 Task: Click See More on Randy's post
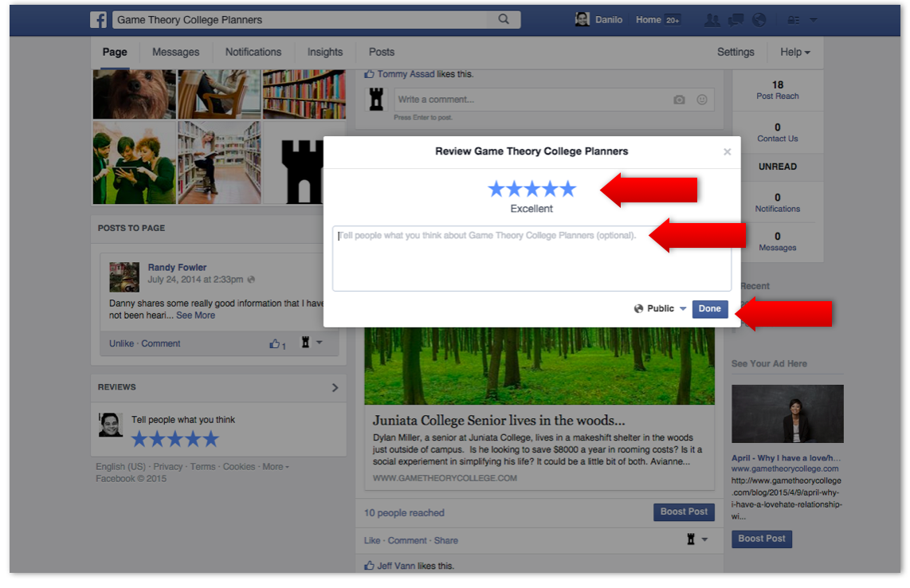point(195,316)
